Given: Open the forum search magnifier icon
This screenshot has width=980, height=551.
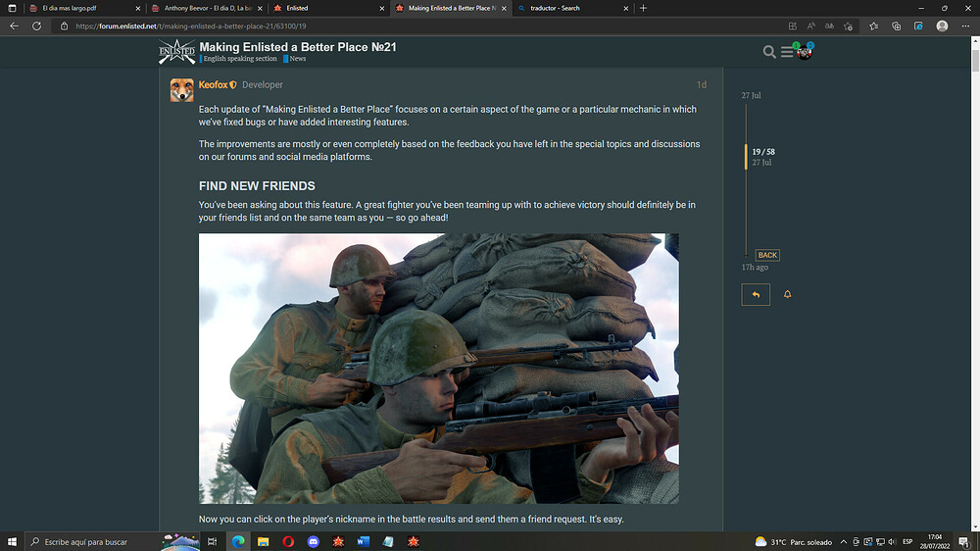Looking at the screenshot, I should click(x=768, y=52).
